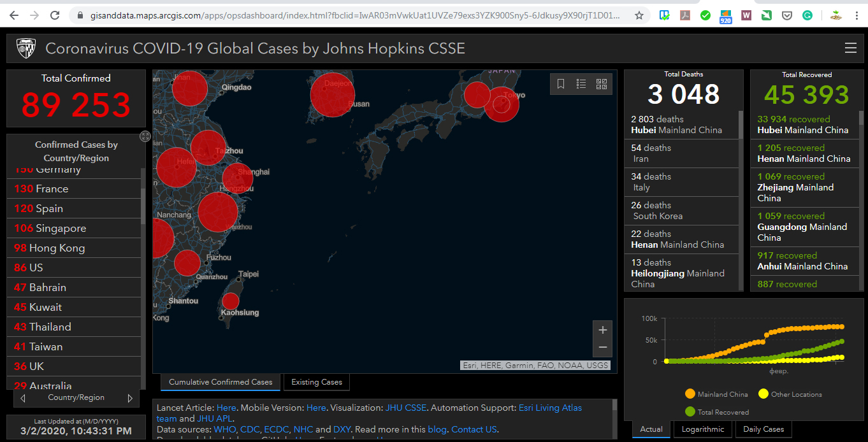The image size is (868, 442).
Task: Select the Actual chart tab
Action: click(x=651, y=429)
